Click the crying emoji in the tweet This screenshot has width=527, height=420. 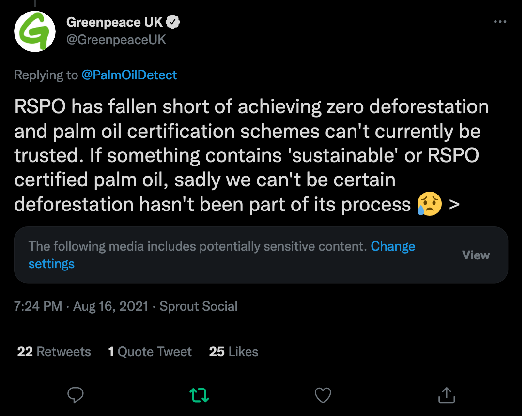pos(430,204)
